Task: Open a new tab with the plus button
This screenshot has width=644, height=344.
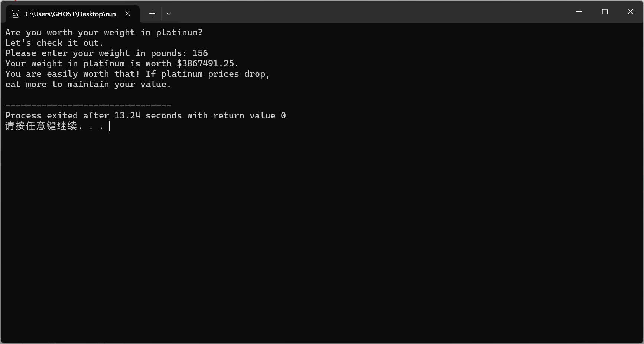Action: pyautogui.click(x=152, y=14)
